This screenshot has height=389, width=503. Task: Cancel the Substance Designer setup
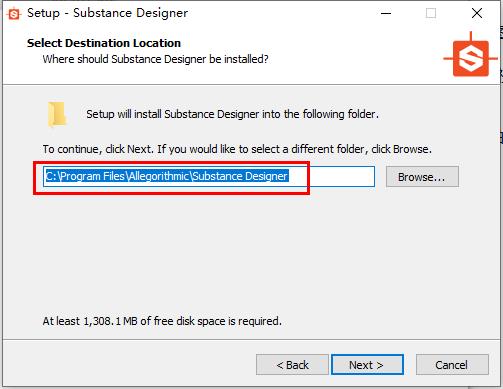452,365
